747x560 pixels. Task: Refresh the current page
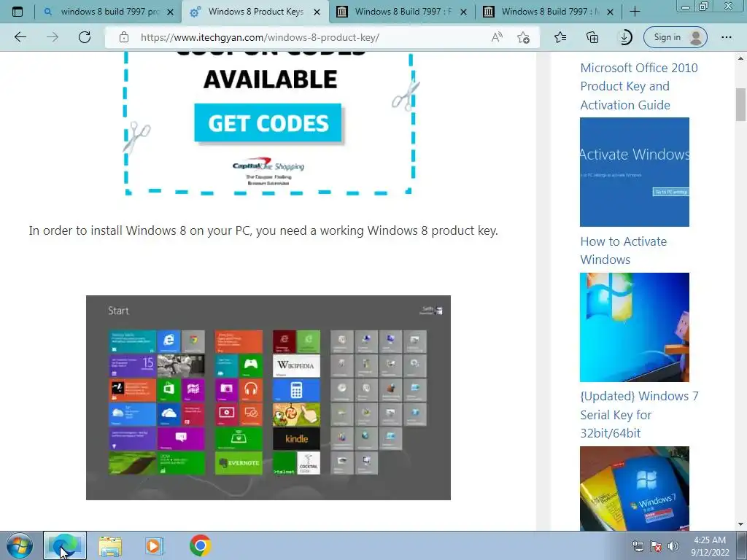[85, 37]
